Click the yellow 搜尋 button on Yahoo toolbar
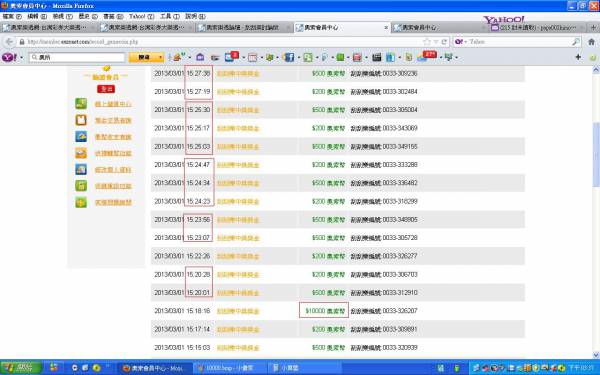The height and width of the screenshot is (375, 600). tap(144, 57)
